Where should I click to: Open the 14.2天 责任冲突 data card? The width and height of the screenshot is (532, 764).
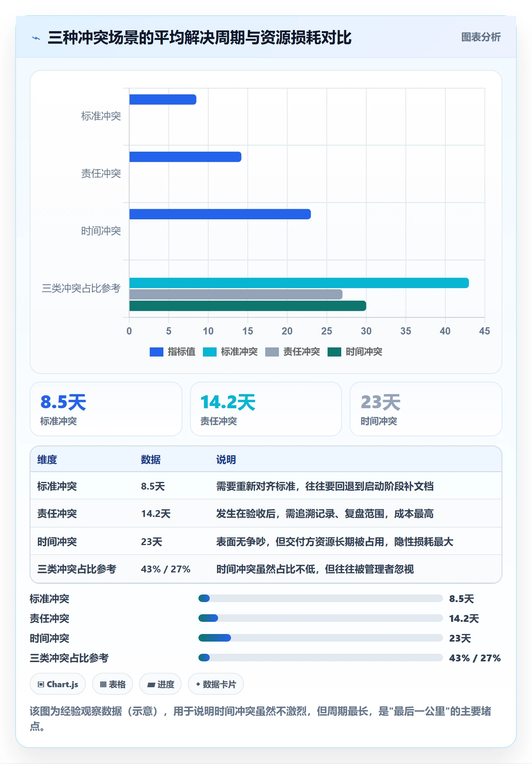coord(266,409)
